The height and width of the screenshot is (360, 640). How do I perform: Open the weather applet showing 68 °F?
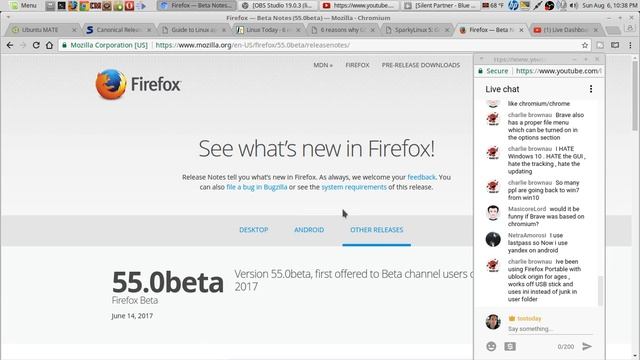pos(493,6)
